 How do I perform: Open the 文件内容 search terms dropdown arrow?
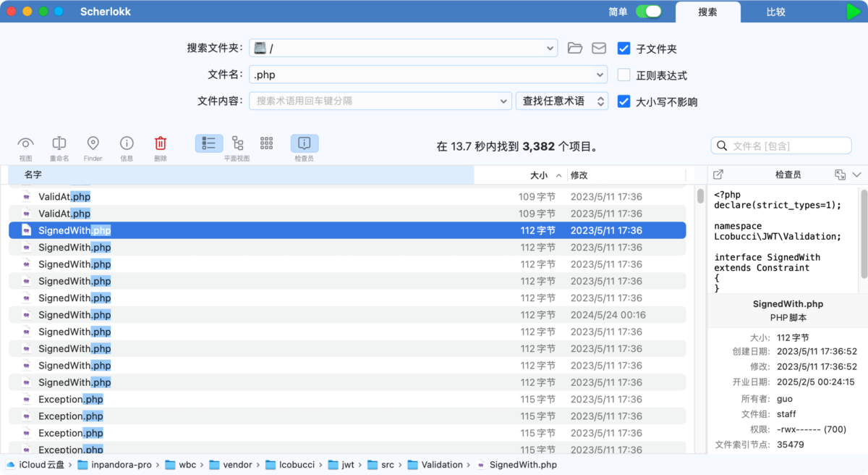pyautogui.click(x=504, y=101)
